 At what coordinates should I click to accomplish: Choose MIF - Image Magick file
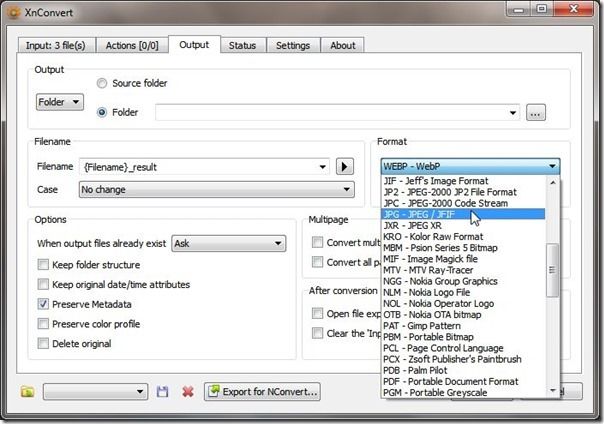point(463,259)
